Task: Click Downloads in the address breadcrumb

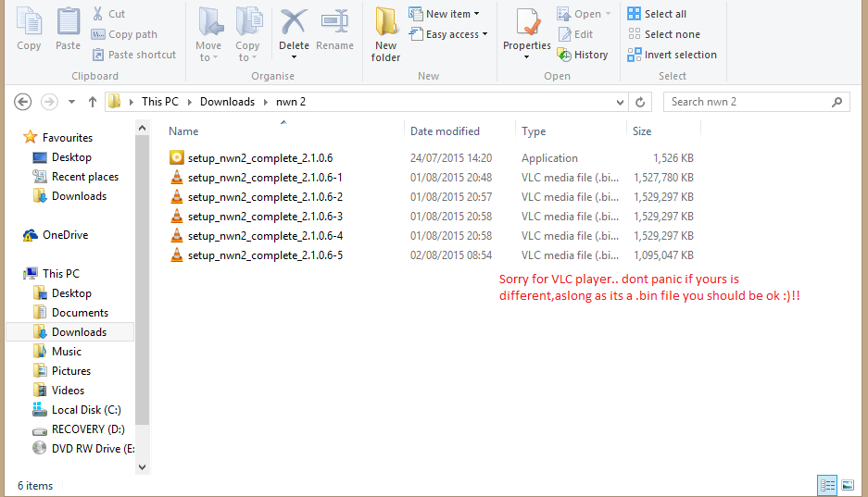Action: [x=227, y=102]
